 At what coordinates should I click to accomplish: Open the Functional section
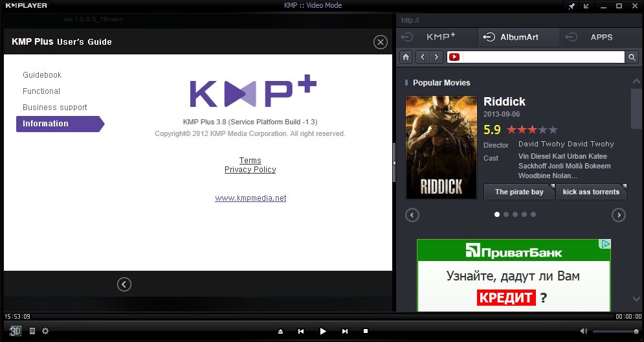point(41,91)
